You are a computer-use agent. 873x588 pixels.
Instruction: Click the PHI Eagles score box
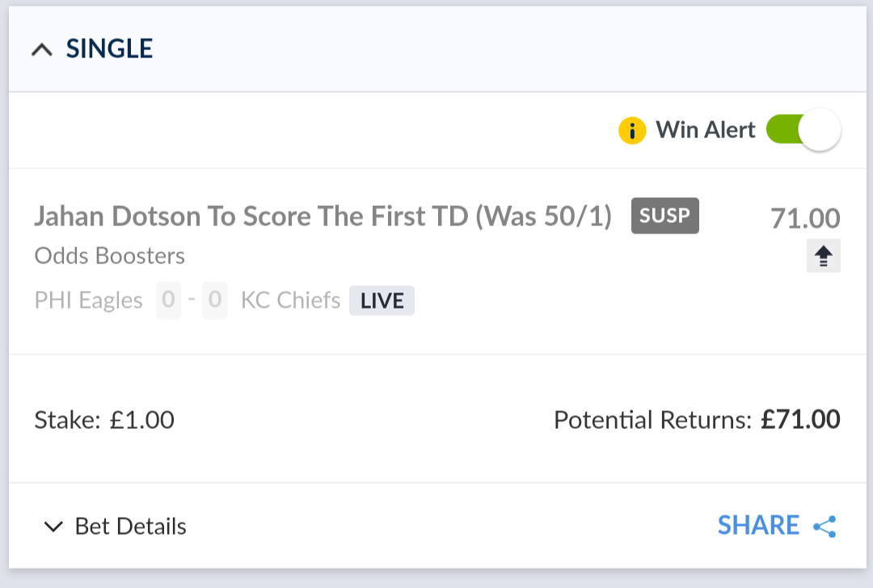tap(168, 300)
